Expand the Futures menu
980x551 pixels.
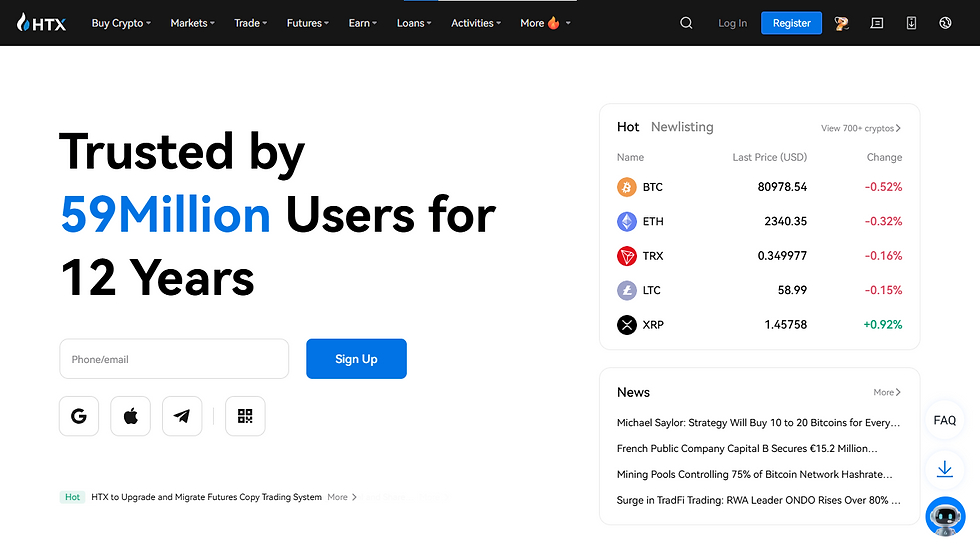308,23
